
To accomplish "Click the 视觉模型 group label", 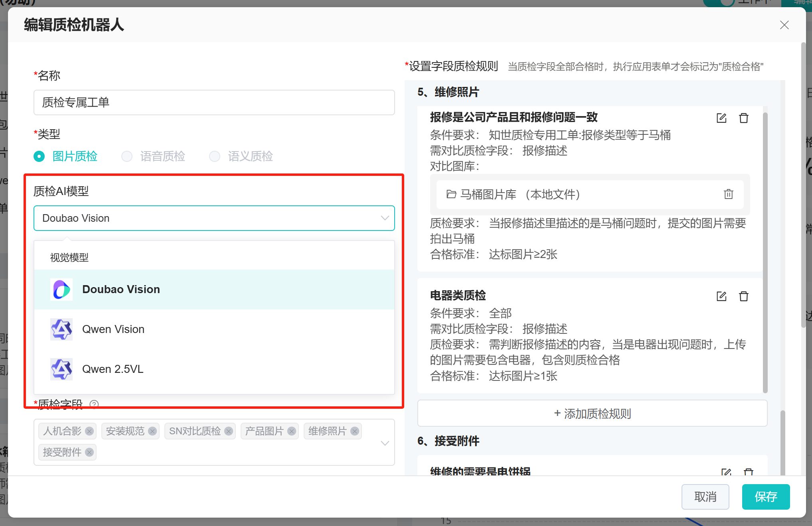I will pyautogui.click(x=69, y=258).
